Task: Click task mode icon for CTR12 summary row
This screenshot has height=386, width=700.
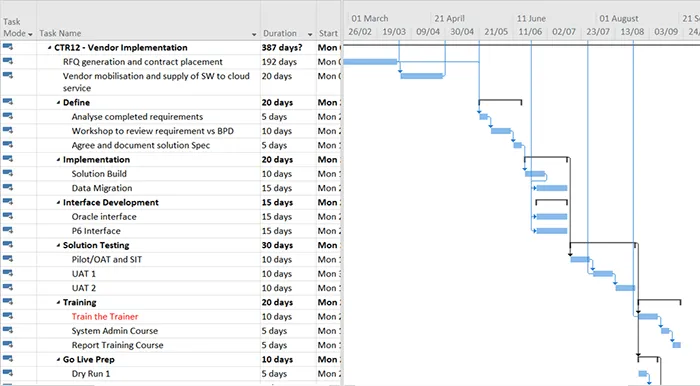Action: tap(8, 47)
